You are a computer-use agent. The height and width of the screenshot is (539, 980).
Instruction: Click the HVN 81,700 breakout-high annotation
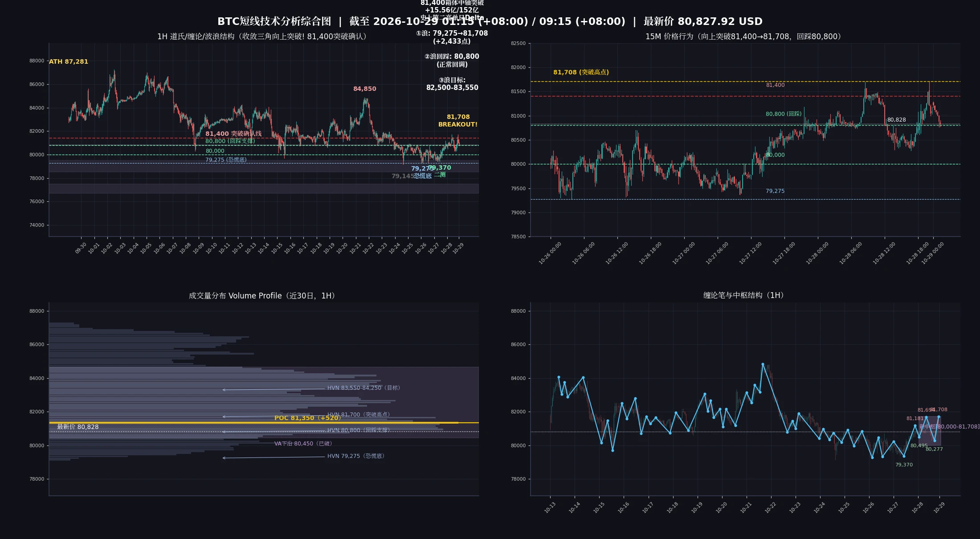[360, 415]
